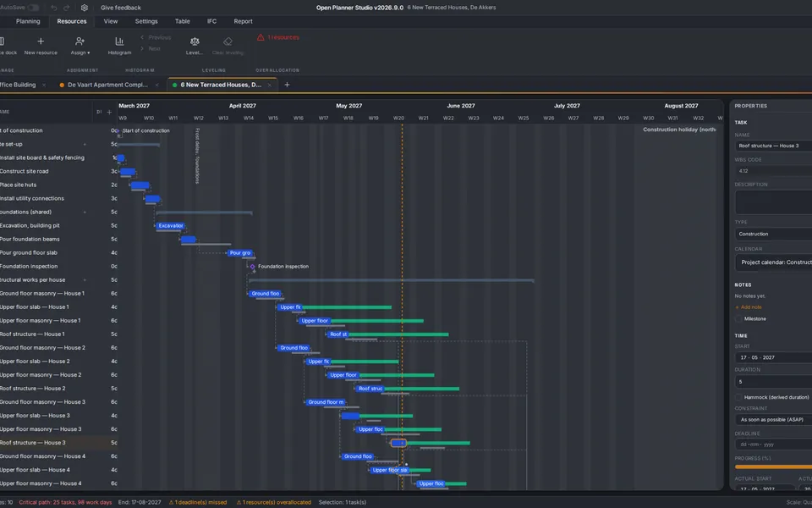Select the Excavation task bar
Image resolution: width=812 pixels, height=508 pixels.
(x=171, y=226)
